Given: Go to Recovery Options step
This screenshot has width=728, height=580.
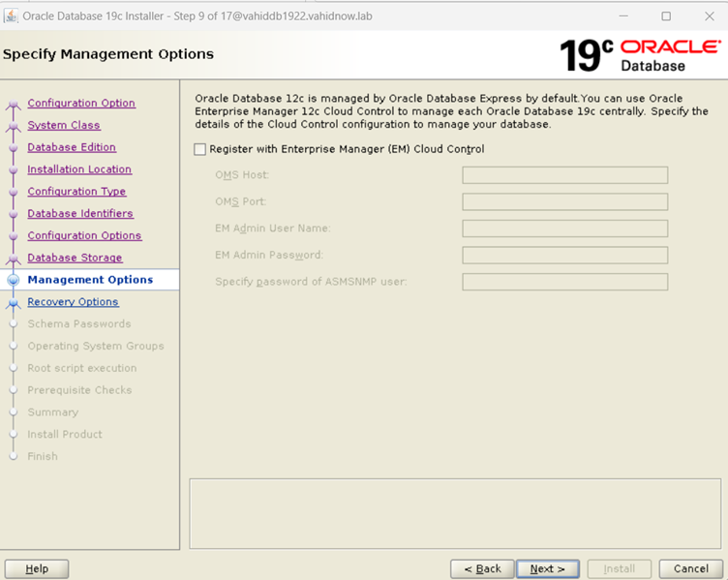Looking at the screenshot, I should (73, 302).
